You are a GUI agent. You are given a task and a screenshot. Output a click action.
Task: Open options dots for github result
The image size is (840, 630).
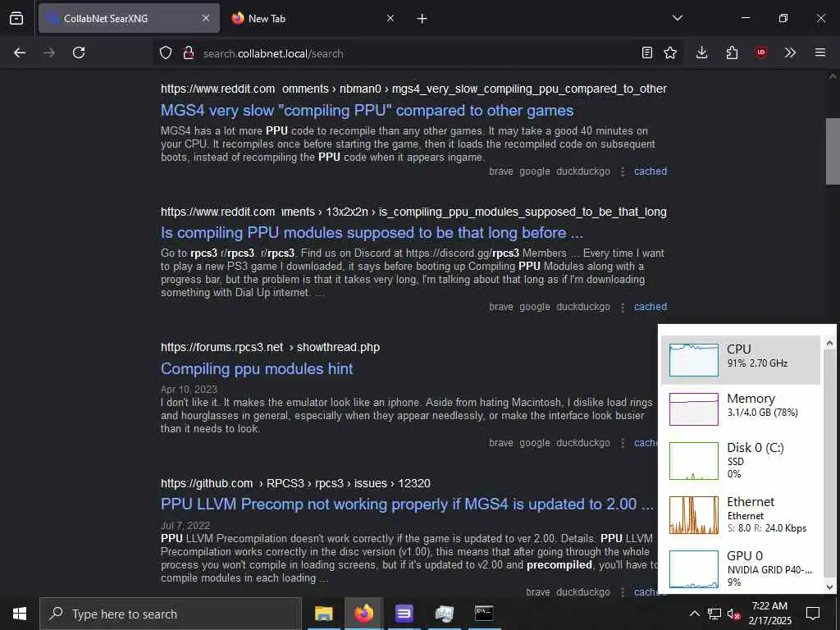(x=623, y=592)
